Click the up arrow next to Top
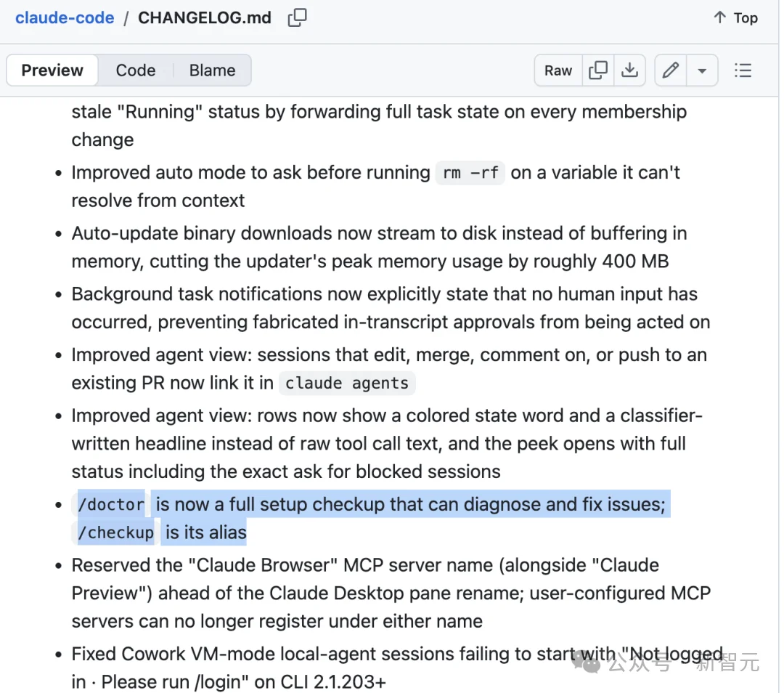Screen dimensions: 784x693 click(719, 17)
